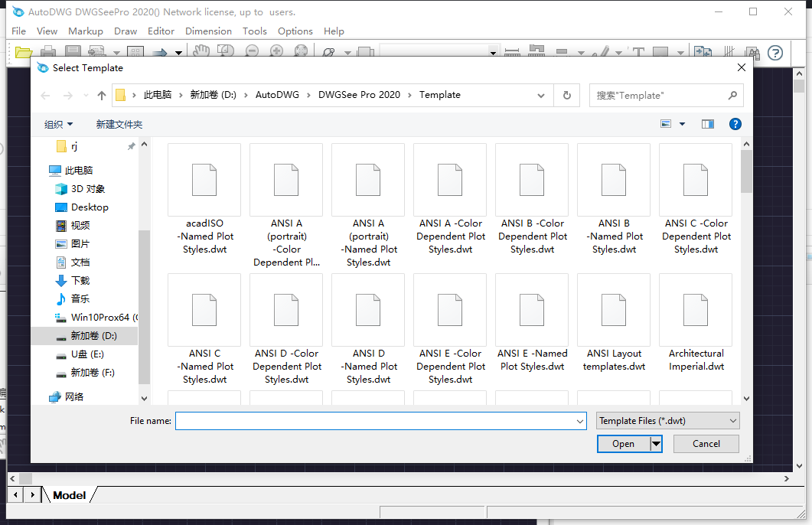Click the Help question mark in main toolbar
This screenshot has width=812, height=525.
775,53
